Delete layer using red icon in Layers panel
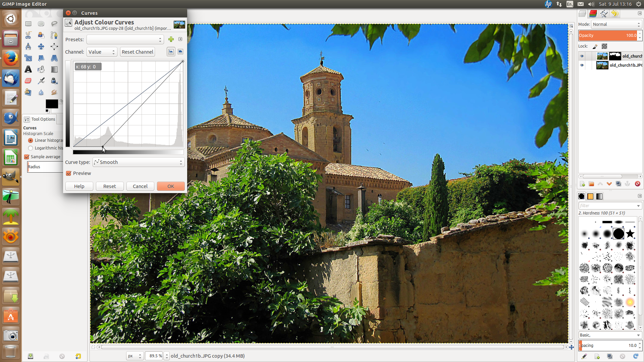644x362 pixels. [637, 184]
